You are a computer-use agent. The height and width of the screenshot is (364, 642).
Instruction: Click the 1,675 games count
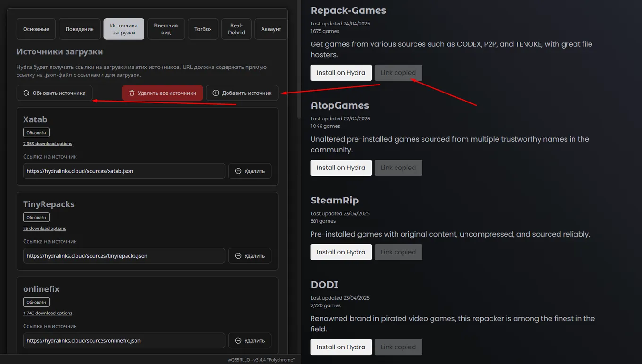click(325, 32)
